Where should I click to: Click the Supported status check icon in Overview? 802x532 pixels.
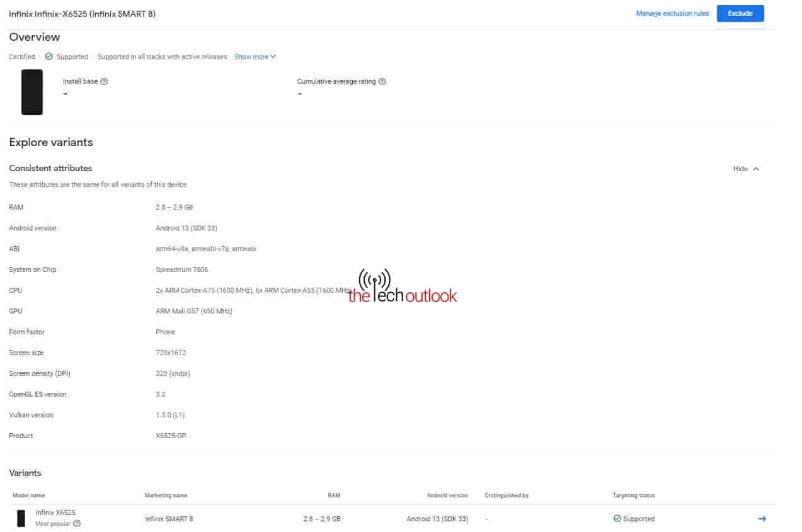point(49,57)
